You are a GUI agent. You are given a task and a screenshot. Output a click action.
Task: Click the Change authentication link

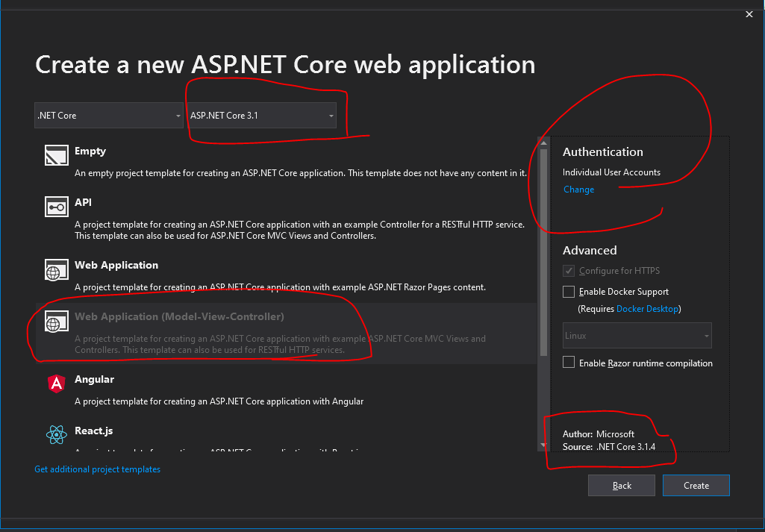[578, 190]
